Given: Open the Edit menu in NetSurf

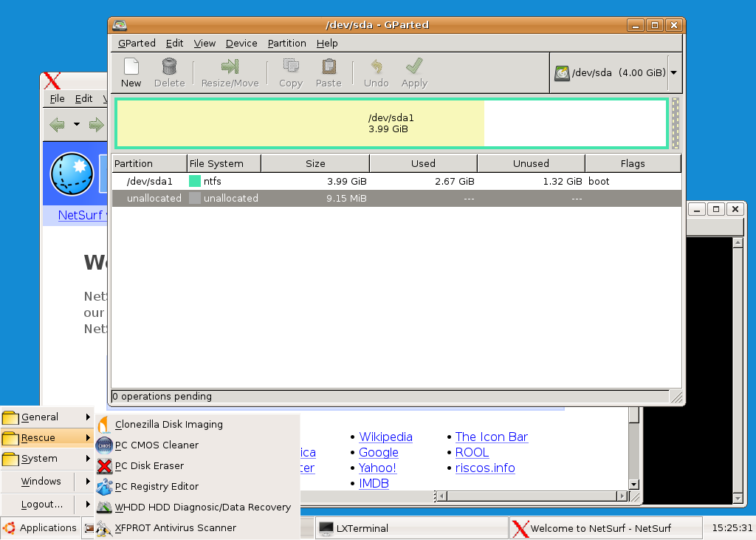Looking at the screenshot, I should point(84,98).
